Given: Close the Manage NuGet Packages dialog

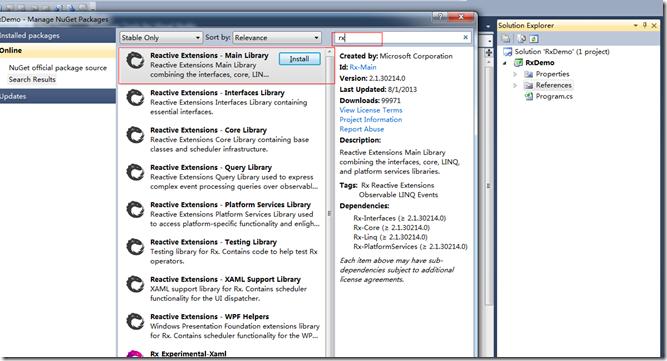Looking at the screenshot, I should pos(461,17).
